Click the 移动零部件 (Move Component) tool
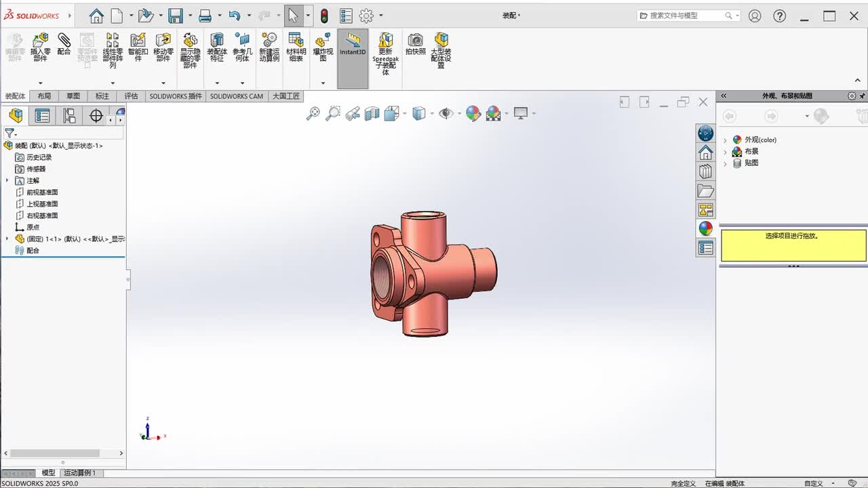 point(163,47)
